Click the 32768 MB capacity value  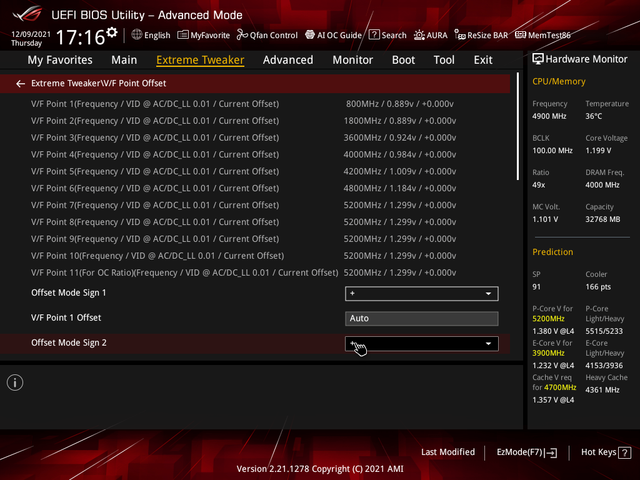coord(603,220)
